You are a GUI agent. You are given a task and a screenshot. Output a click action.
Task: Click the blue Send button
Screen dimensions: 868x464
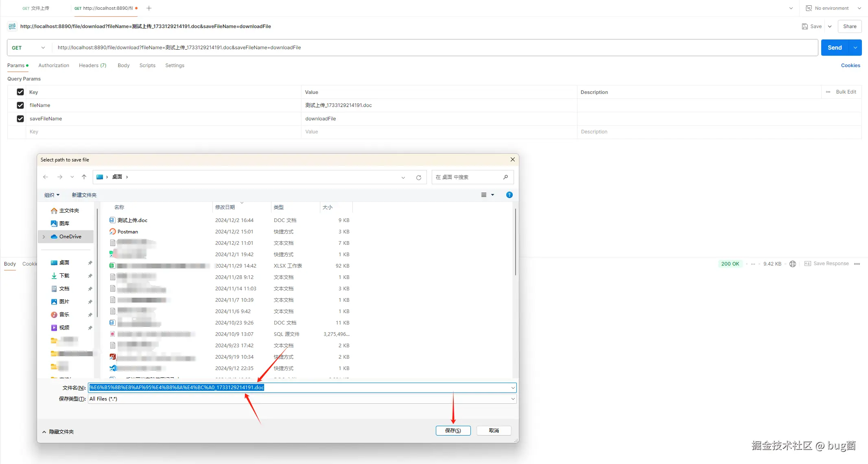click(834, 48)
